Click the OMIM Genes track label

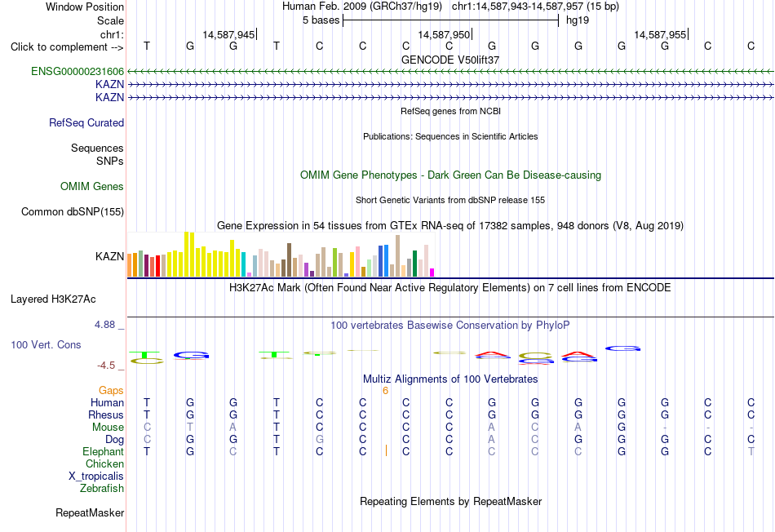[92, 186]
